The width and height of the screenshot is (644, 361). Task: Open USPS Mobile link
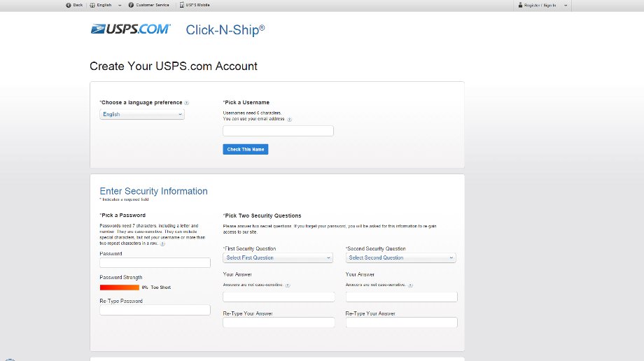197,5
